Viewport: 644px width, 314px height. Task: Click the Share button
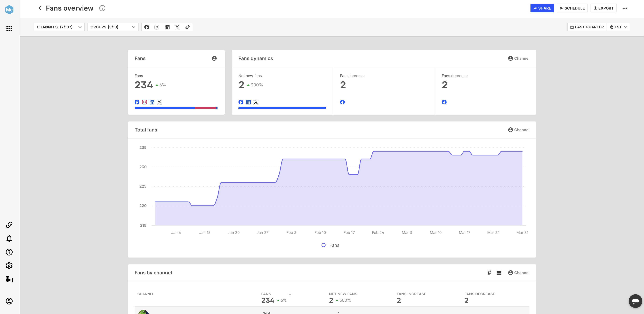pos(542,8)
